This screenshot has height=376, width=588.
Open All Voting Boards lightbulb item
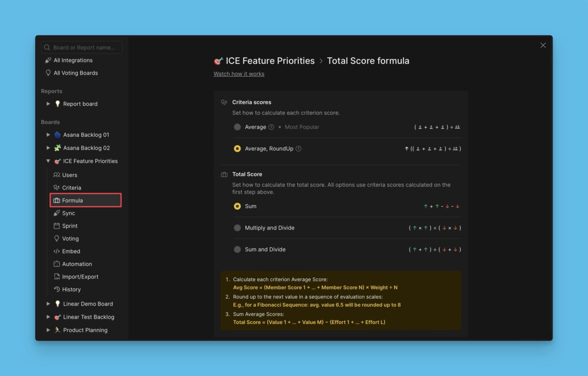[76, 73]
